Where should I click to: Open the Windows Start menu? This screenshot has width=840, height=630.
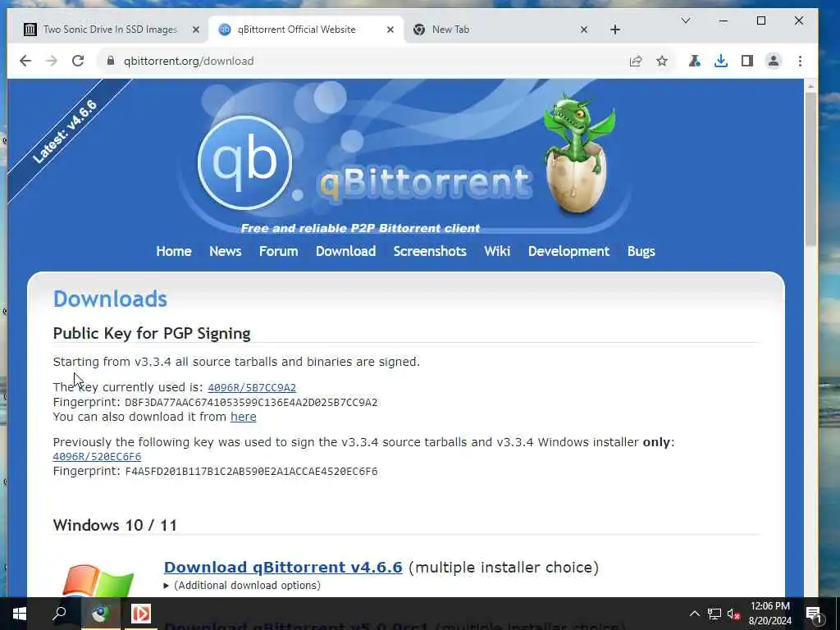20,614
